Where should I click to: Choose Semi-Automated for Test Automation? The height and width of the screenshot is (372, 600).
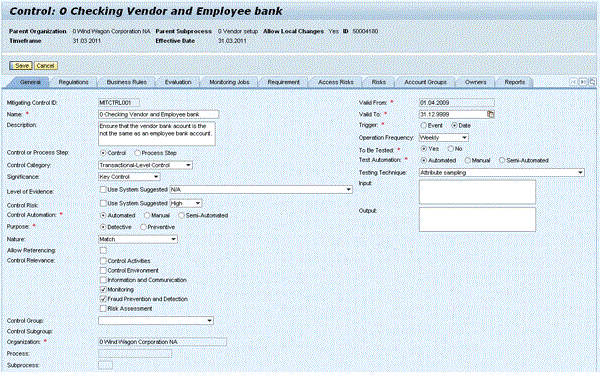[x=502, y=160]
